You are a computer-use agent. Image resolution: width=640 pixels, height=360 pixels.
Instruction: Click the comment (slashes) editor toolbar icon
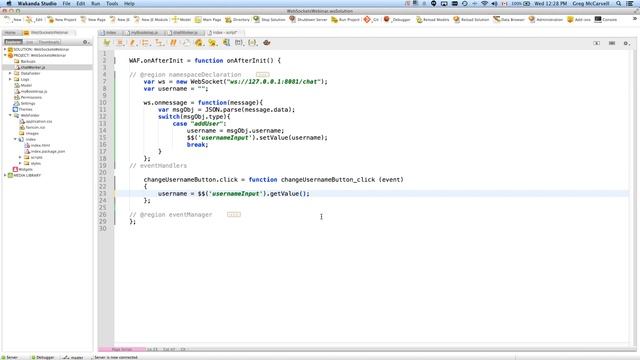click(x=173, y=43)
